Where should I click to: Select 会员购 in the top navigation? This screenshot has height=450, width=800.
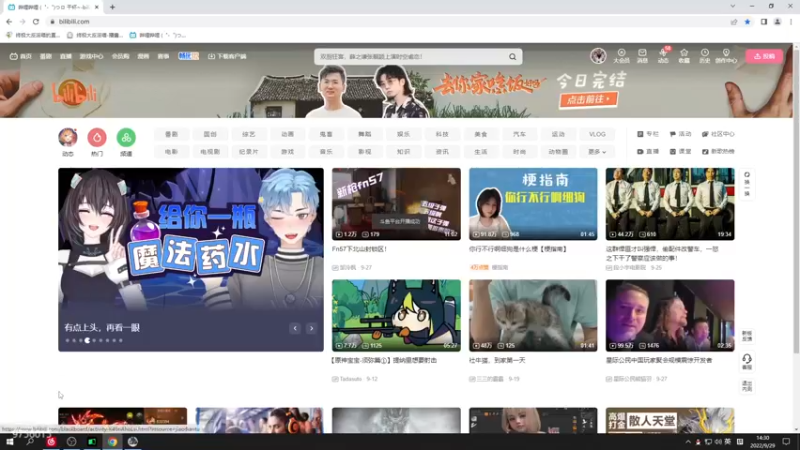[x=120, y=56]
